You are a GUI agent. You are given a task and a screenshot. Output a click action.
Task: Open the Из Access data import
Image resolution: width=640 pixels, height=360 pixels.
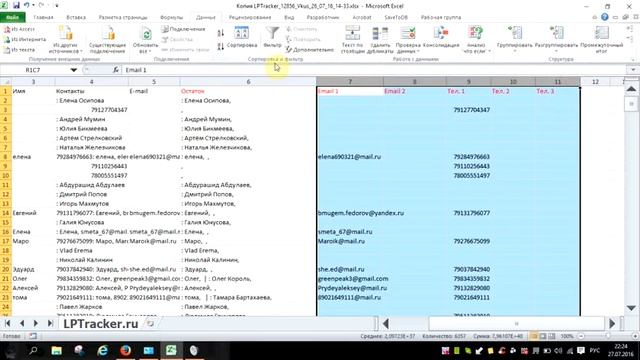tap(20, 29)
